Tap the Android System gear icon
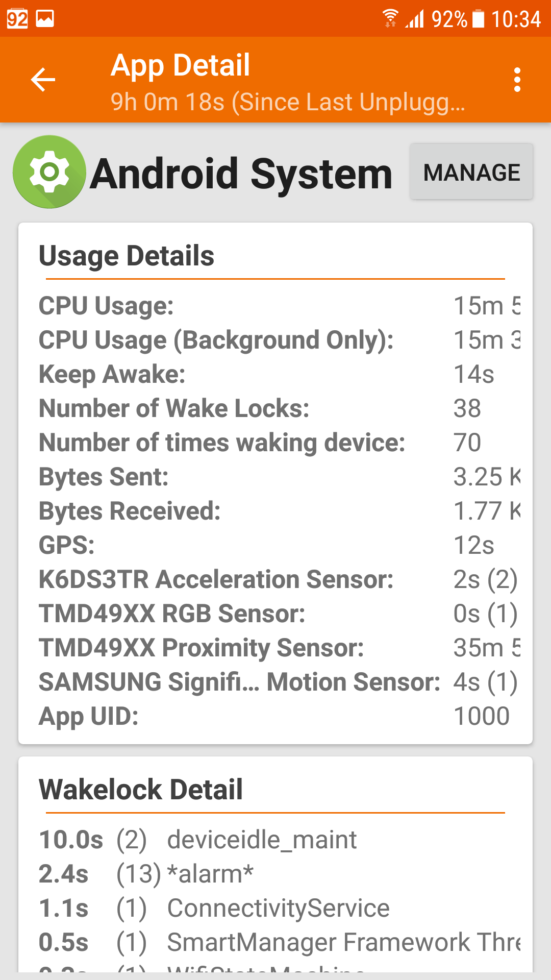The height and width of the screenshot is (980, 551). point(49,172)
